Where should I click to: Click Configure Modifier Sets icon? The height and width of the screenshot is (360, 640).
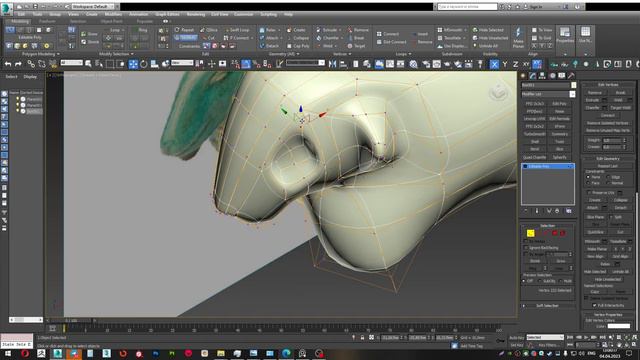569,211
